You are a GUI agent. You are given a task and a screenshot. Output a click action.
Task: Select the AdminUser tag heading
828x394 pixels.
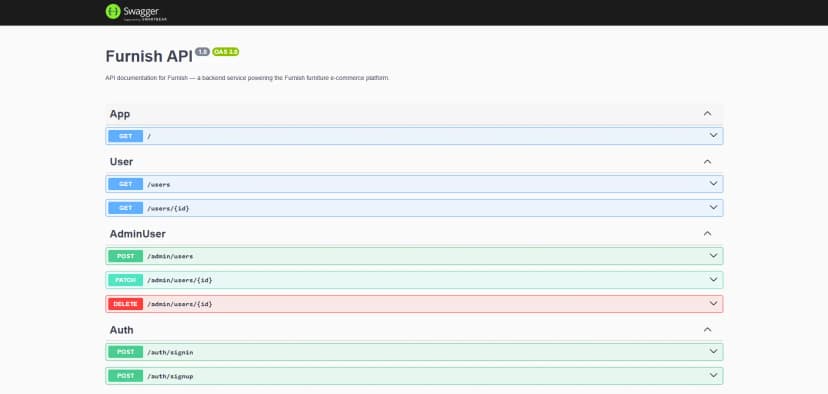(x=138, y=233)
